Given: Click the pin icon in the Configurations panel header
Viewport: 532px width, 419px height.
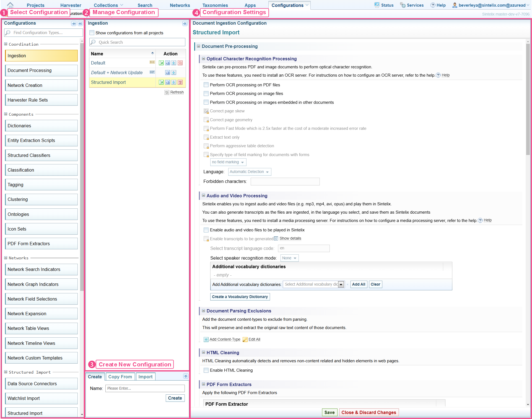Looking at the screenshot, I should point(74,24).
